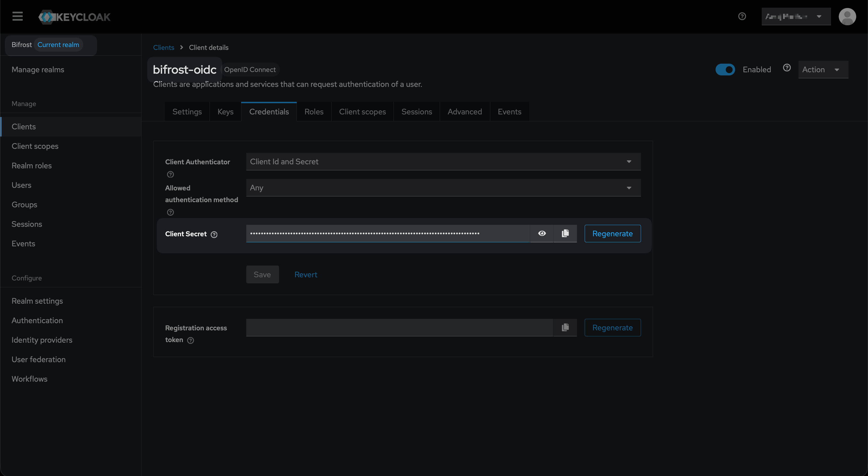Click the Bifrost Current realm selector
Image resolution: width=868 pixels, height=476 pixels.
tap(51, 45)
